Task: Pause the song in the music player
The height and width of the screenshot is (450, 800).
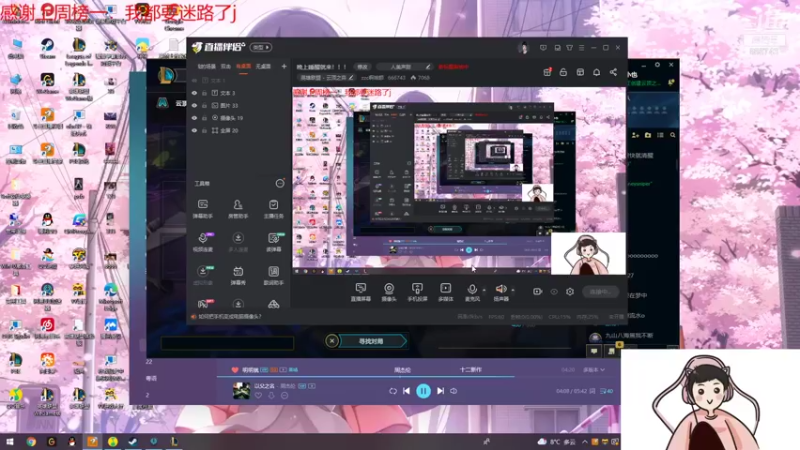Action: pyautogui.click(x=423, y=391)
